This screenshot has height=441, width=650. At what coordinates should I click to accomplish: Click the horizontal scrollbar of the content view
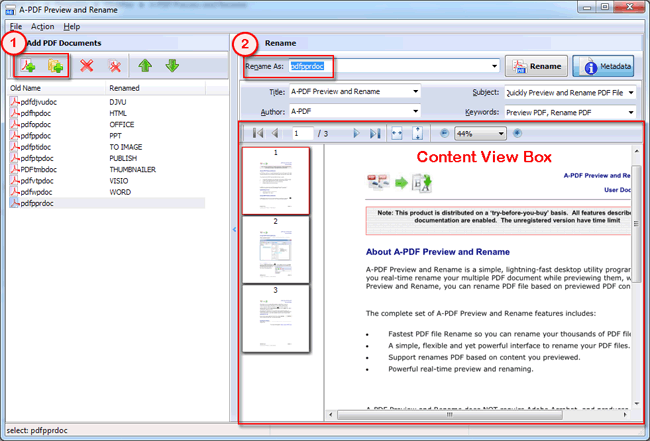[449, 414]
